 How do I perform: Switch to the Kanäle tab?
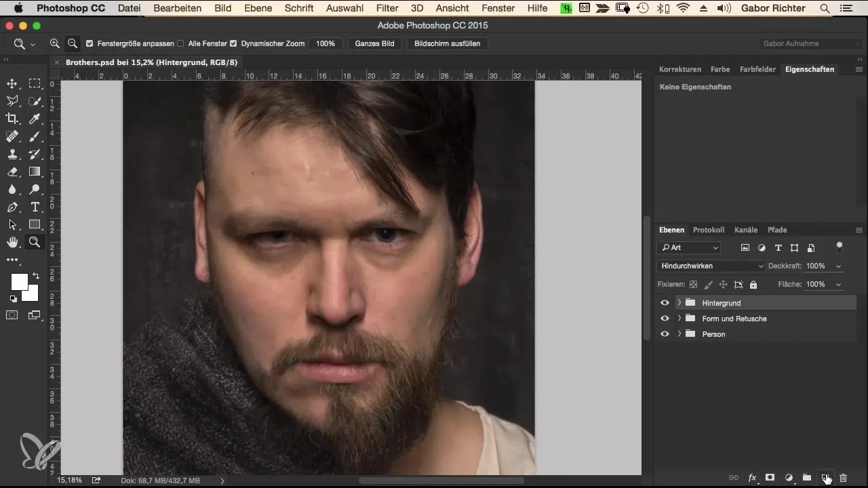coord(746,230)
